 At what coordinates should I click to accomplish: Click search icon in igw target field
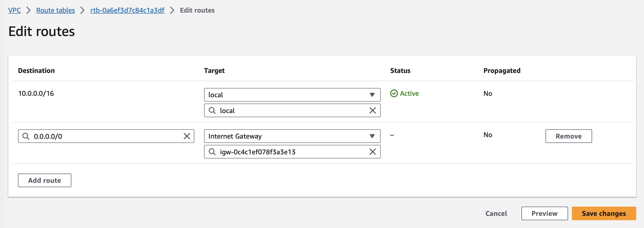click(x=212, y=152)
